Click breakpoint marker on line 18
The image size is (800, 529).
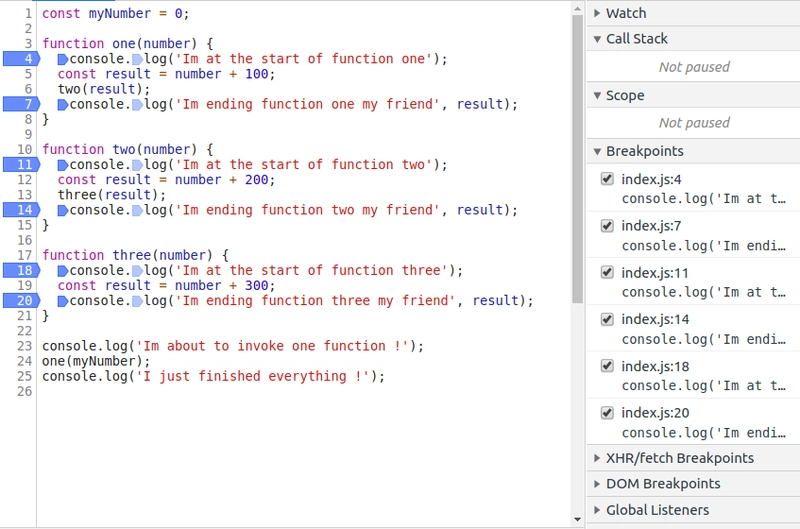point(22,270)
